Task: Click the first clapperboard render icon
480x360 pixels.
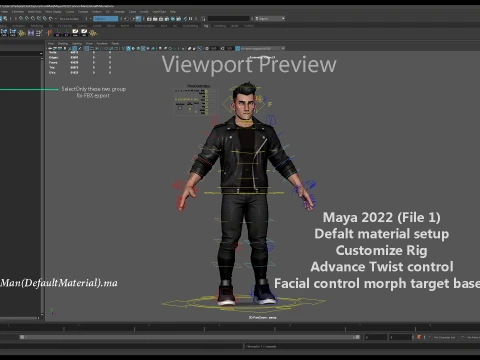Action: [x=149, y=19]
